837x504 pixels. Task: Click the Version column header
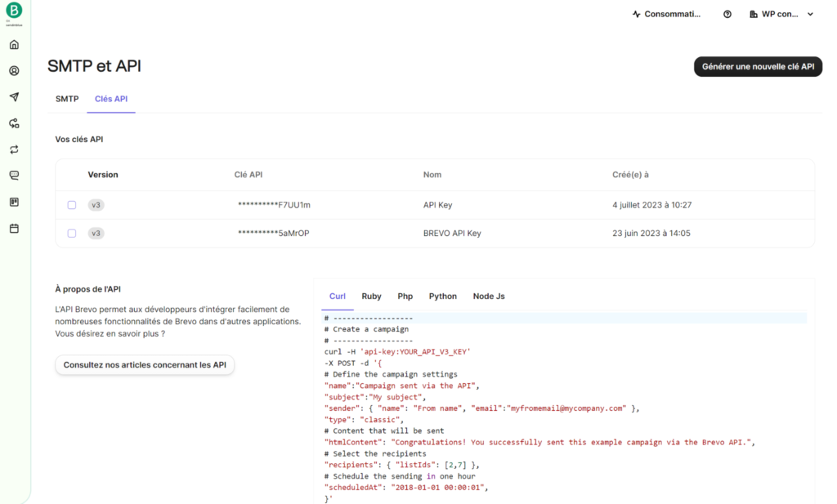click(x=103, y=175)
